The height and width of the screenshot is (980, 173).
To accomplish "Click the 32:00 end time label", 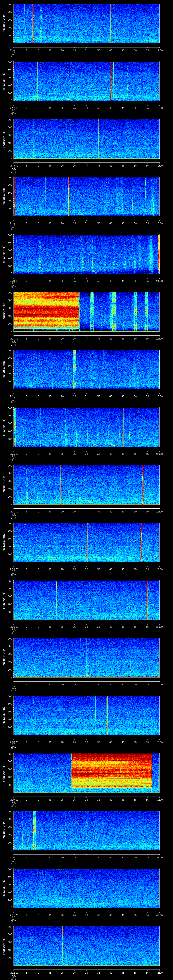I will 159,915.
